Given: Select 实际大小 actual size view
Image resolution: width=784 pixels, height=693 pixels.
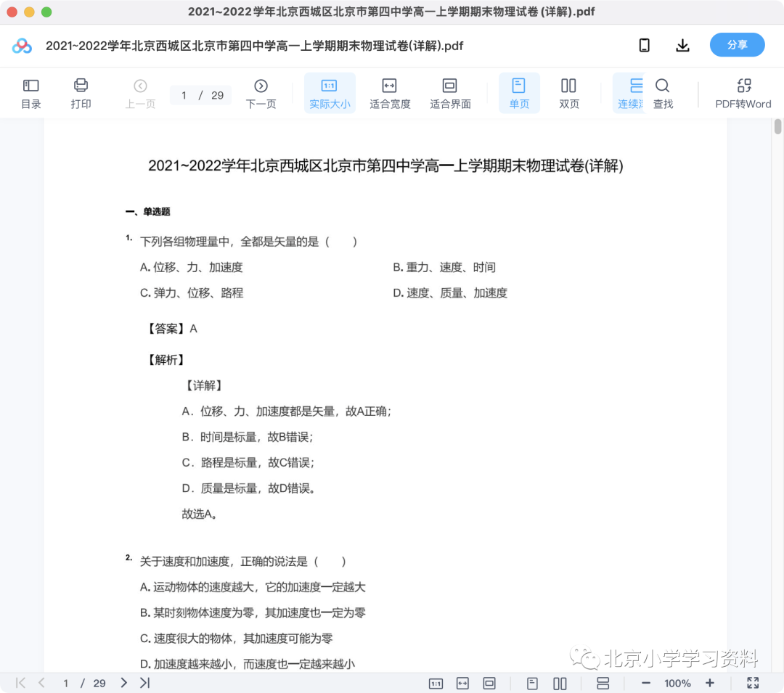Looking at the screenshot, I should 330,94.
